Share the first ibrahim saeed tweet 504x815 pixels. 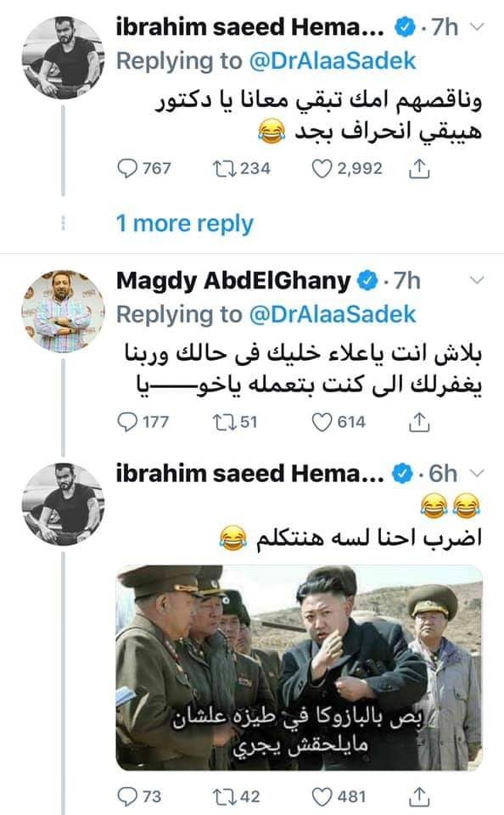pyautogui.click(x=419, y=168)
